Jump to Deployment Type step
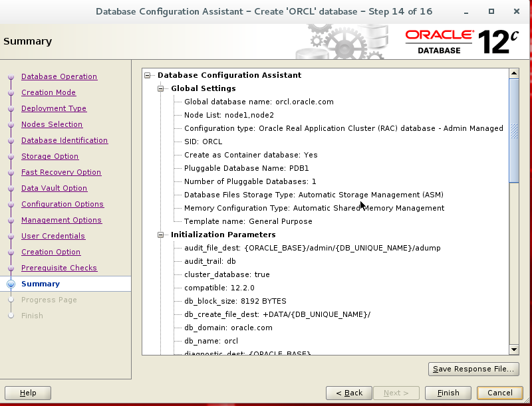The height and width of the screenshot is (406, 532). (54, 108)
